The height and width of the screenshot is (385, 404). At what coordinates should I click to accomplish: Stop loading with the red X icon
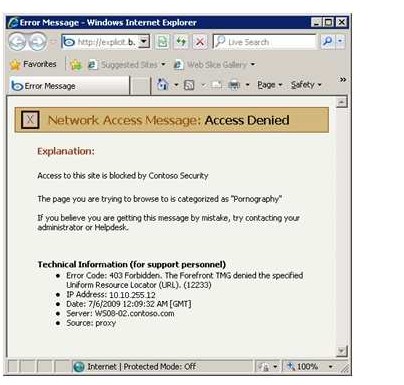200,42
